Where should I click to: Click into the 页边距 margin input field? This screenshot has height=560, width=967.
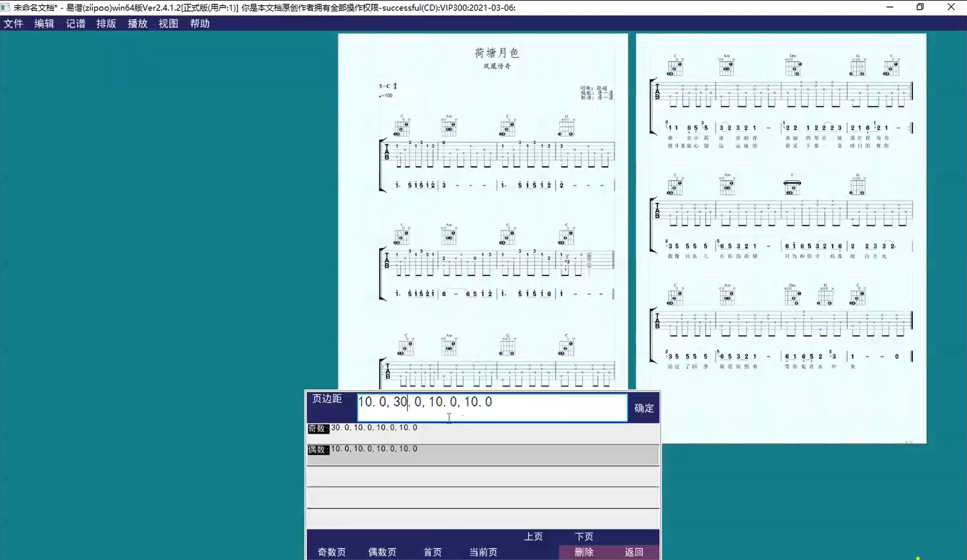(491, 407)
